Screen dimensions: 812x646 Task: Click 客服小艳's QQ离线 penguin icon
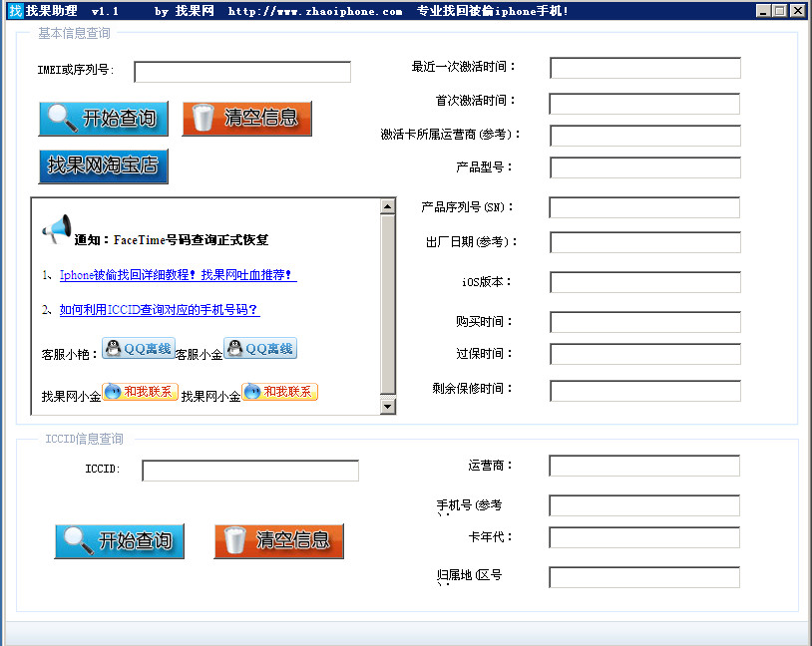pyautogui.click(x=113, y=348)
